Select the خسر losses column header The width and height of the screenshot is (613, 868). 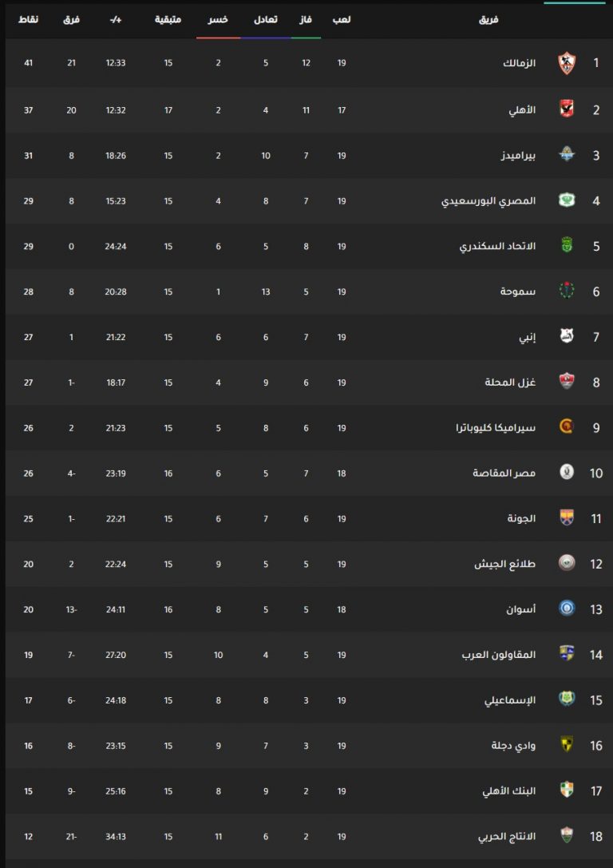click(218, 20)
